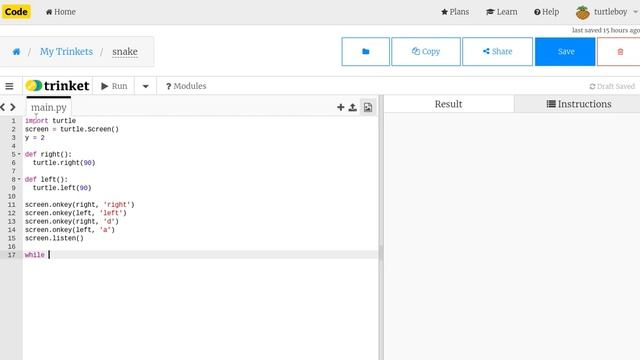The height and width of the screenshot is (360, 640).
Task: Click the turtleboy avatar image
Action: (x=582, y=13)
